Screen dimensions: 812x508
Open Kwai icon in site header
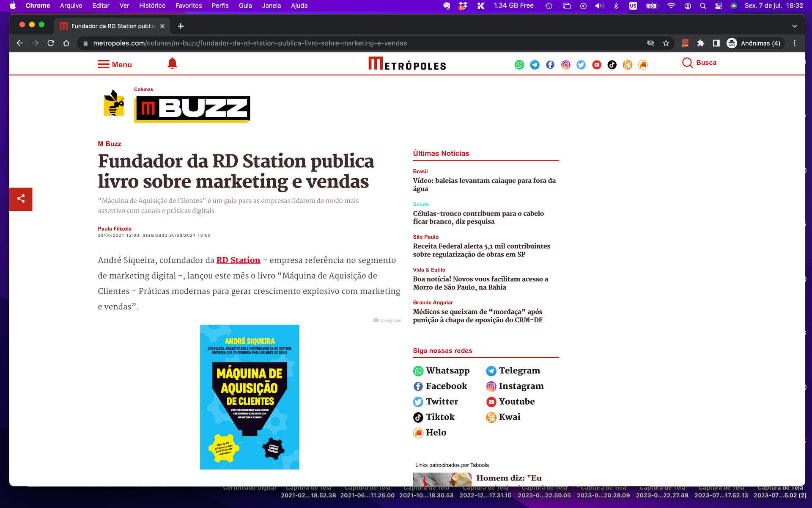pos(628,65)
